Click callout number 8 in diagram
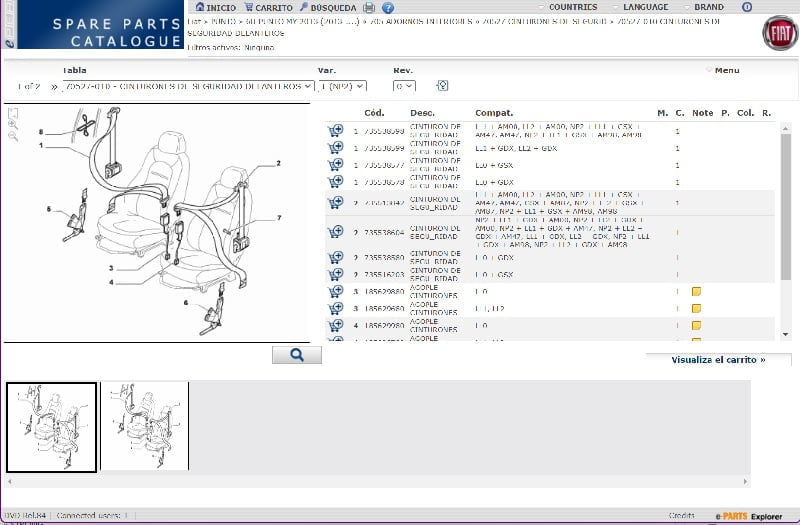The width and height of the screenshot is (800, 525). [41, 132]
